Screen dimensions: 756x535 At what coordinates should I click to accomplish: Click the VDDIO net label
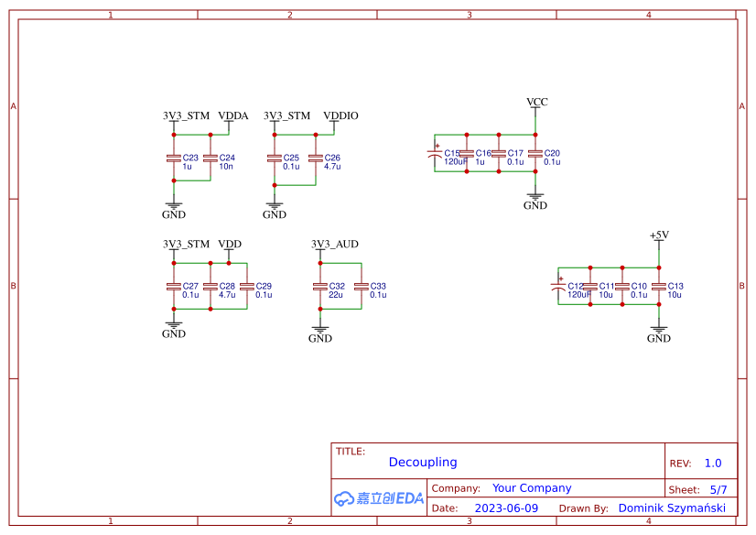click(x=340, y=115)
